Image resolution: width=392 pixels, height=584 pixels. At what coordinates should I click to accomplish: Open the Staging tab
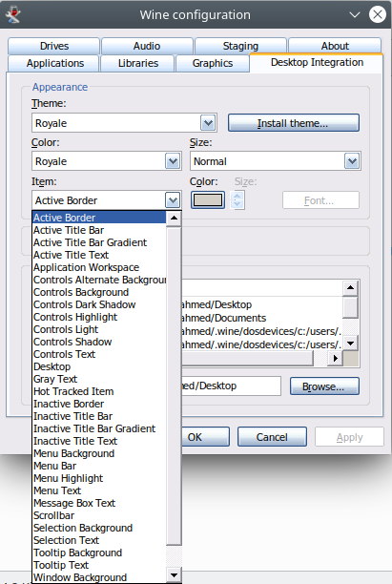click(240, 46)
